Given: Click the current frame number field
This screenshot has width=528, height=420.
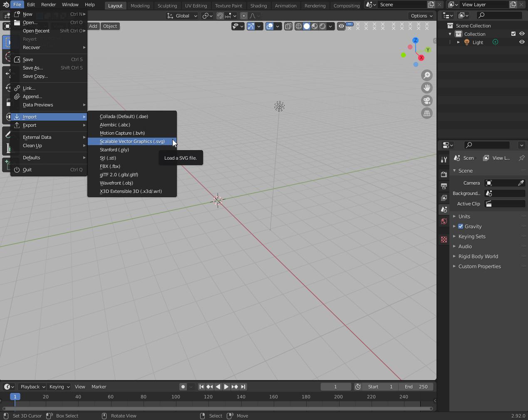Looking at the screenshot, I should click(335, 387).
